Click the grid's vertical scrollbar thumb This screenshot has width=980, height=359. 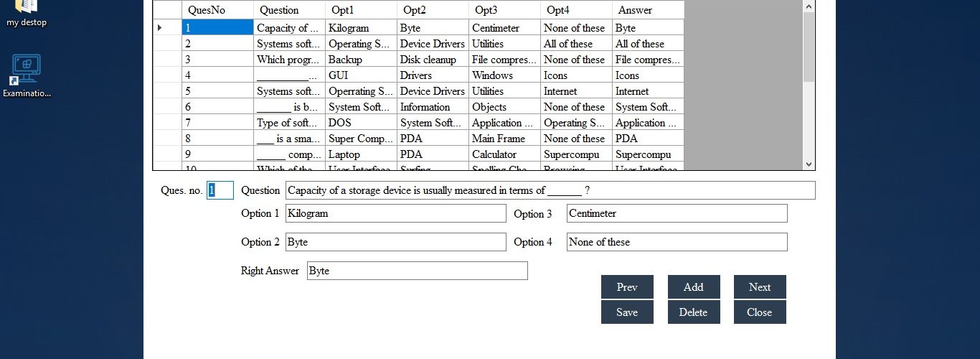click(809, 47)
